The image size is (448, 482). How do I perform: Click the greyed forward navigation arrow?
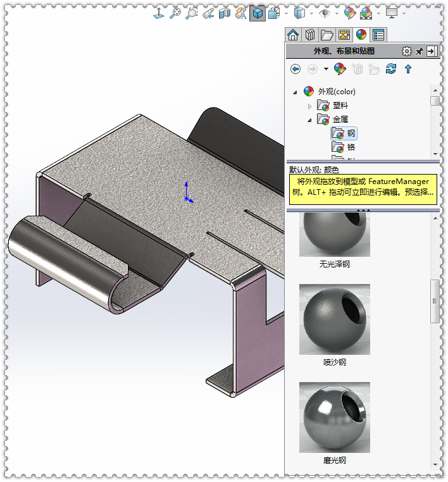pos(313,69)
